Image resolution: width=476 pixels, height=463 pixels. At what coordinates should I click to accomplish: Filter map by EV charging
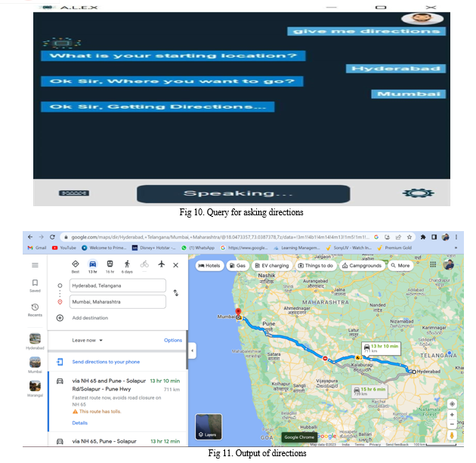click(x=272, y=265)
